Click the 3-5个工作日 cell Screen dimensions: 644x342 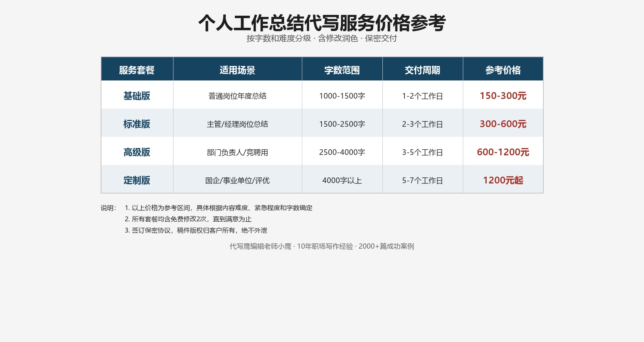coord(423,152)
